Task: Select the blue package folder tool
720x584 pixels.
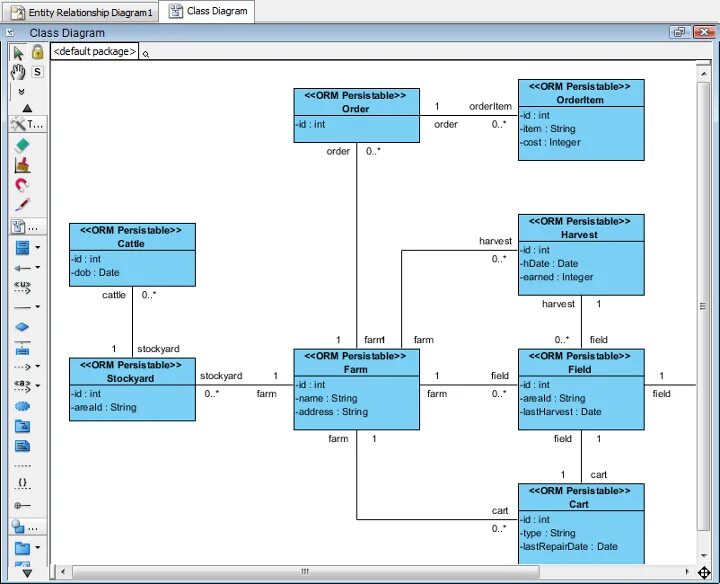Action: (x=22, y=548)
